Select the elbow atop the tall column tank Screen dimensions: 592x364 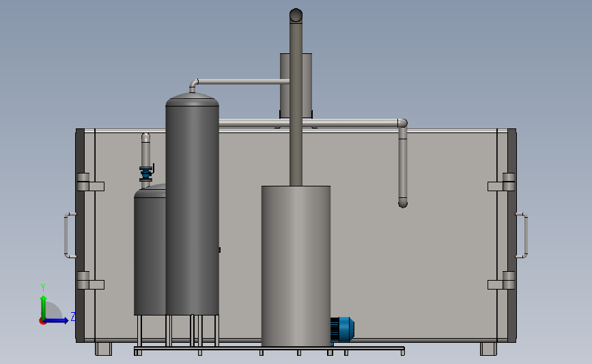click(193, 85)
